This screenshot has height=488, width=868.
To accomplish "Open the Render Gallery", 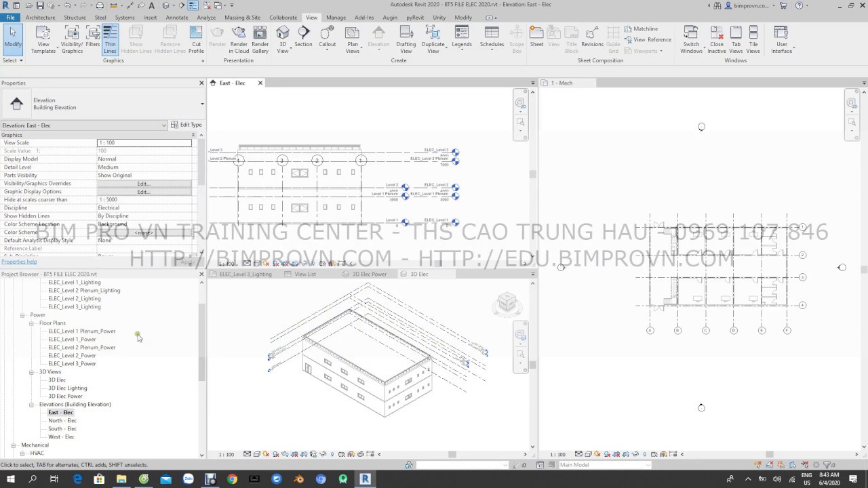I will (260, 39).
